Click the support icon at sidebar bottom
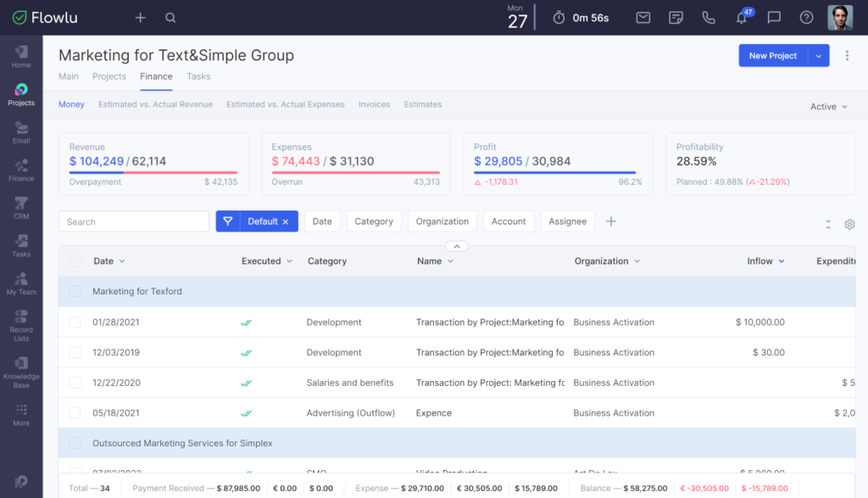 tap(21, 481)
